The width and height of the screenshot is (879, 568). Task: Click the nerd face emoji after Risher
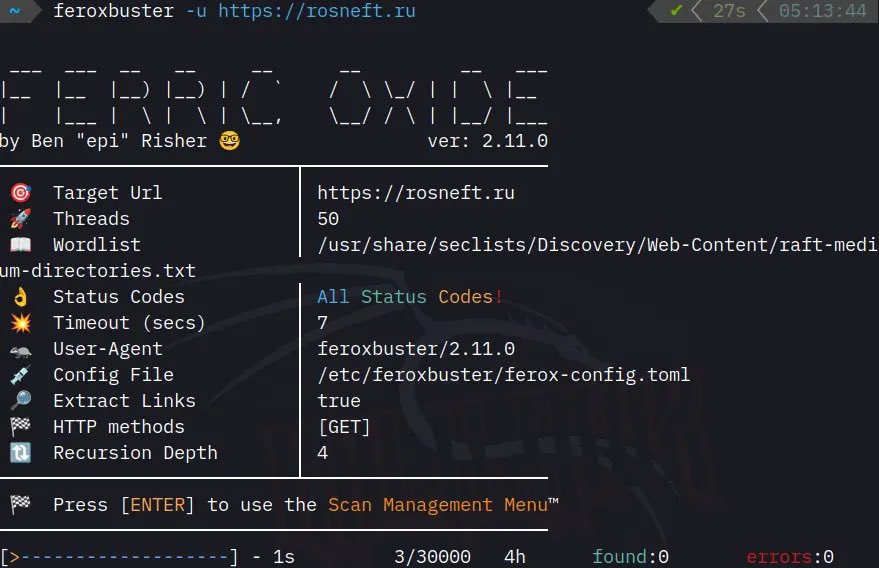point(229,140)
